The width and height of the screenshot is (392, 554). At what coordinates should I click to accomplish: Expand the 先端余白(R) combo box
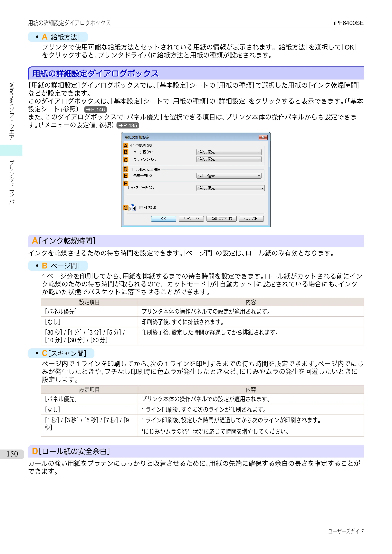click(229, 176)
